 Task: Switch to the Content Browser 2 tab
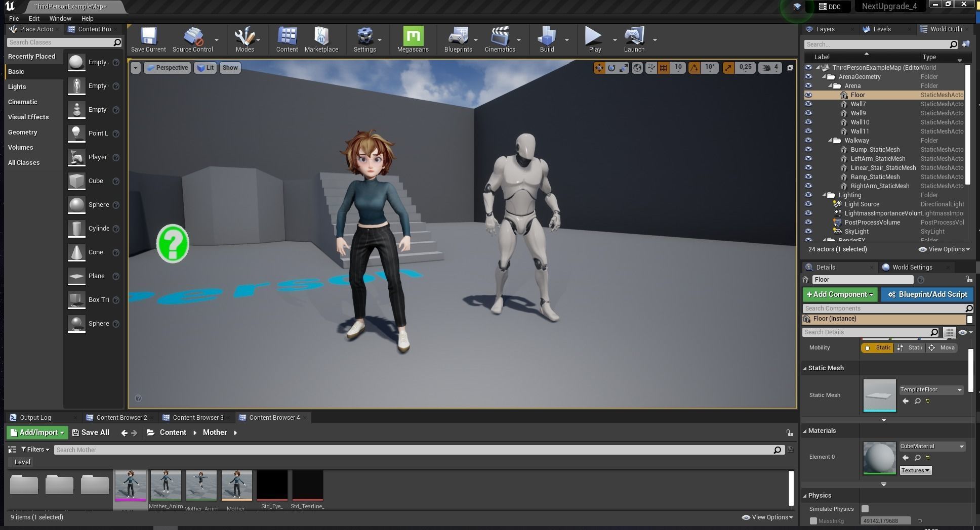click(x=121, y=418)
